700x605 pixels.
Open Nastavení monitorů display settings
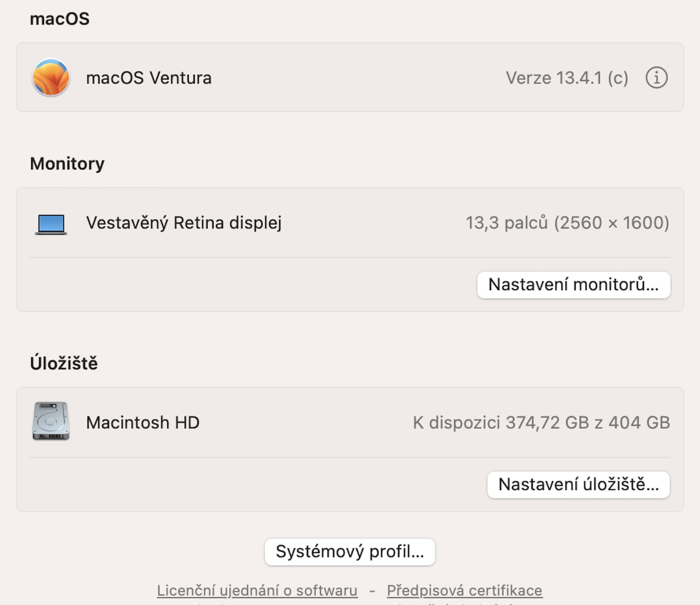pos(573,285)
